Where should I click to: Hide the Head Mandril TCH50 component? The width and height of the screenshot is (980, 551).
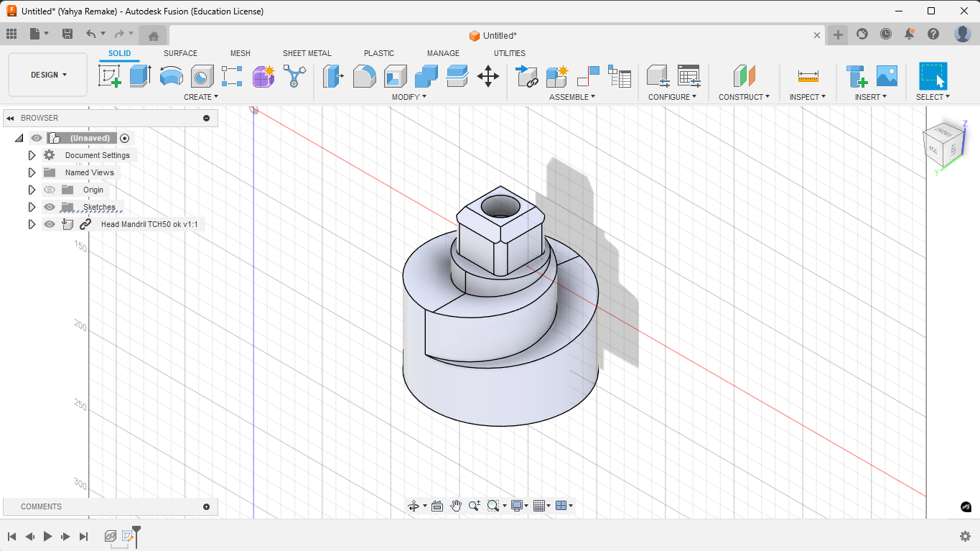pos(50,224)
